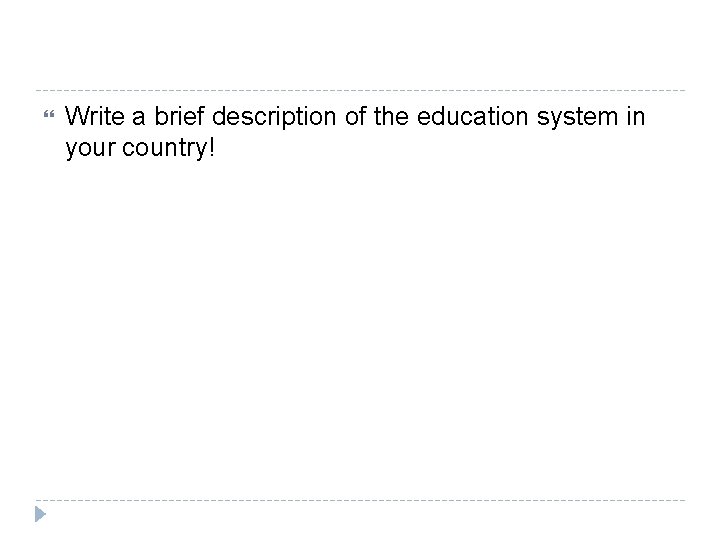Click the letter "a" after Write

tap(139, 119)
